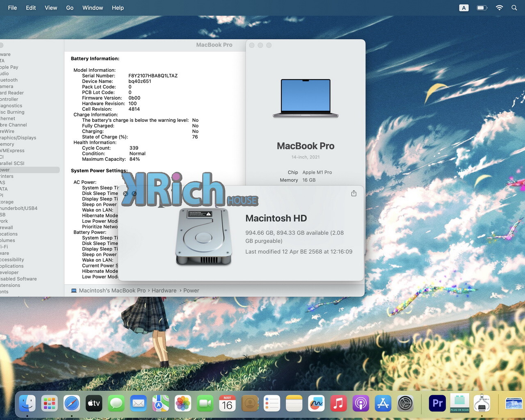Select Disabled Software in the sidebar
The image size is (525, 420).
pos(18,279)
